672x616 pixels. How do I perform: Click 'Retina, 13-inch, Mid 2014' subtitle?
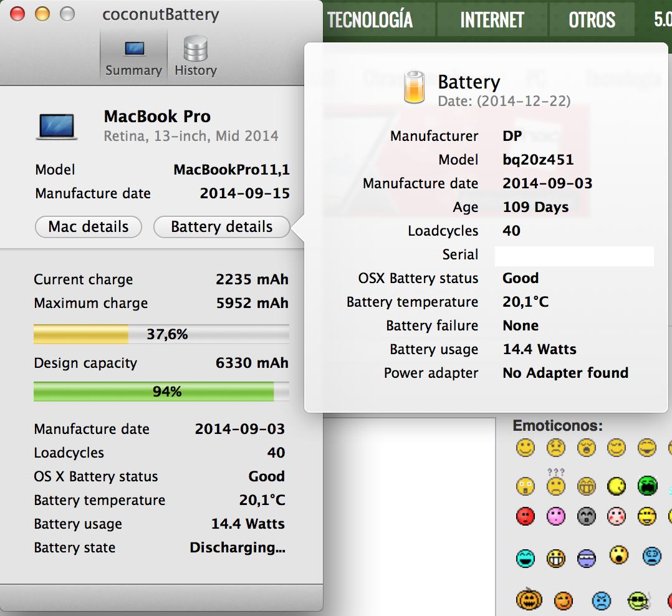coord(191,136)
